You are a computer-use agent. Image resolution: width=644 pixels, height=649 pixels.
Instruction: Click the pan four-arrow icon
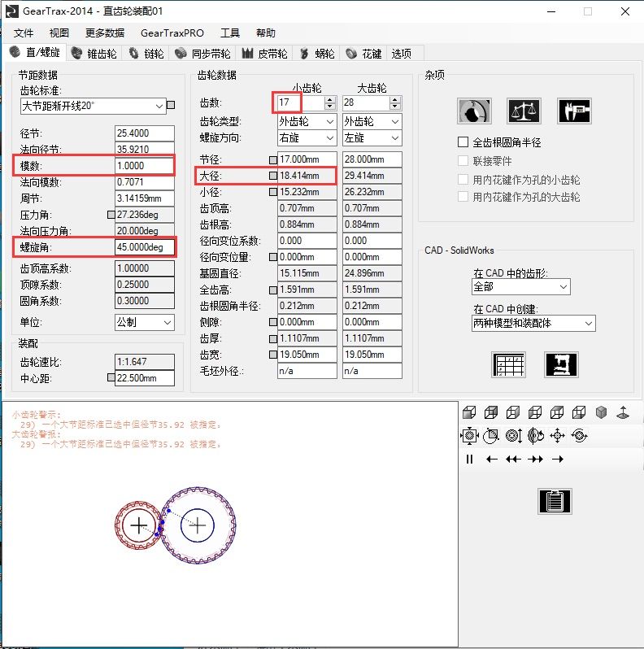click(x=558, y=435)
